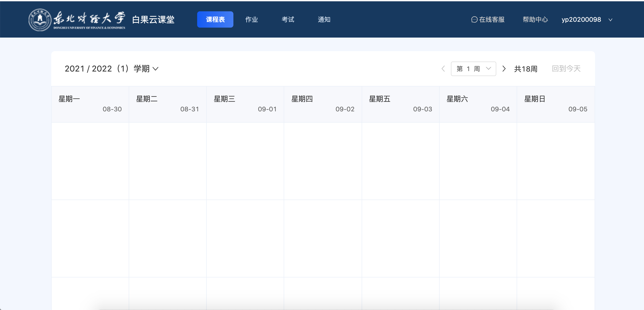Image resolution: width=644 pixels, height=310 pixels.
Task: Go to the 考试 tab
Action: (288, 19)
